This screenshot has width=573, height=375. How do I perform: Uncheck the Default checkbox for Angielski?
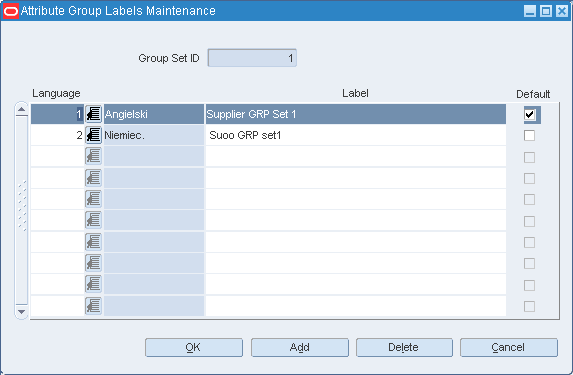click(530, 114)
